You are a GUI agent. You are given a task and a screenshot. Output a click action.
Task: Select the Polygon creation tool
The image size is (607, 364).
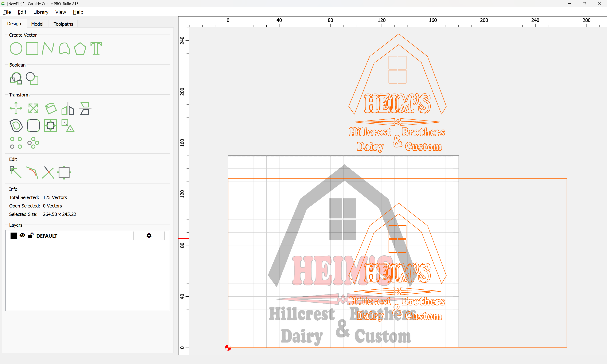[x=80, y=48]
